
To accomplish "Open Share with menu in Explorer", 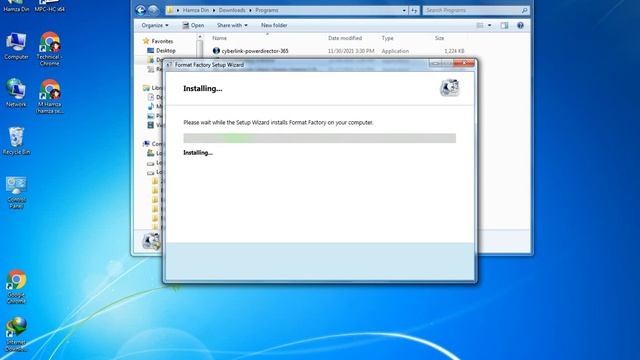I will pyautogui.click(x=232, y=25).
